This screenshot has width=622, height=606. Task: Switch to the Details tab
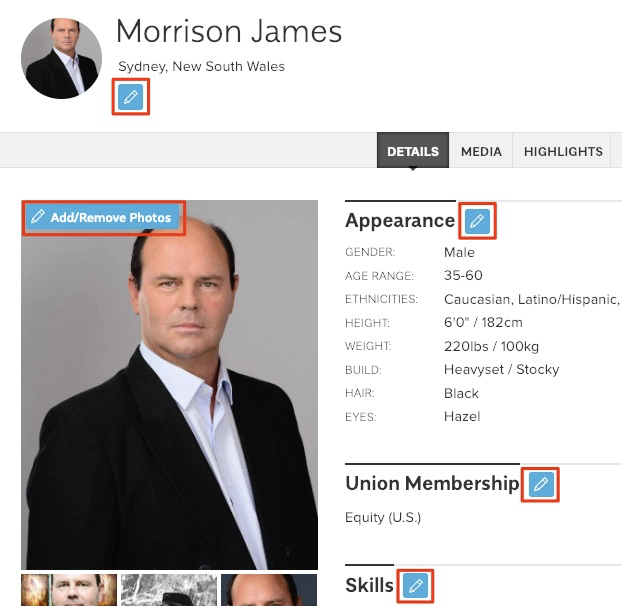point(413,151)
